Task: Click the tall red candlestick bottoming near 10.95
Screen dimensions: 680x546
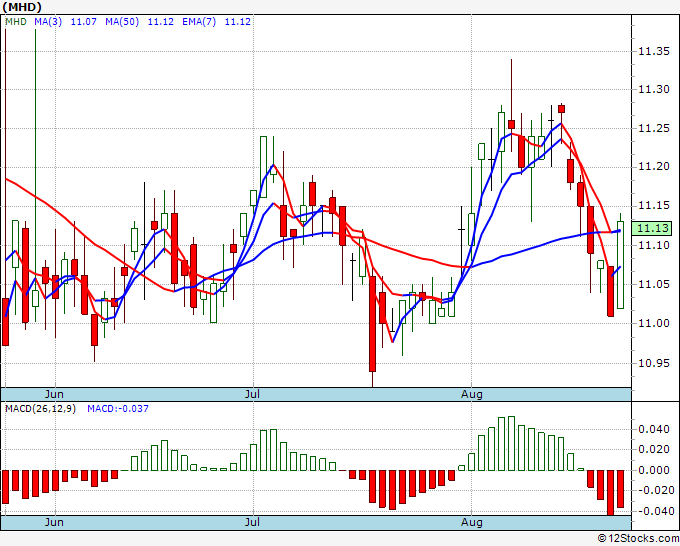Action: (x=373, y=324)
